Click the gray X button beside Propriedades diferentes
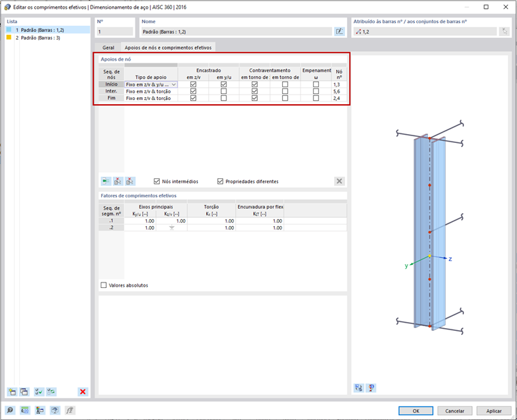Screen dimensions: 517x420 point(339,181)
